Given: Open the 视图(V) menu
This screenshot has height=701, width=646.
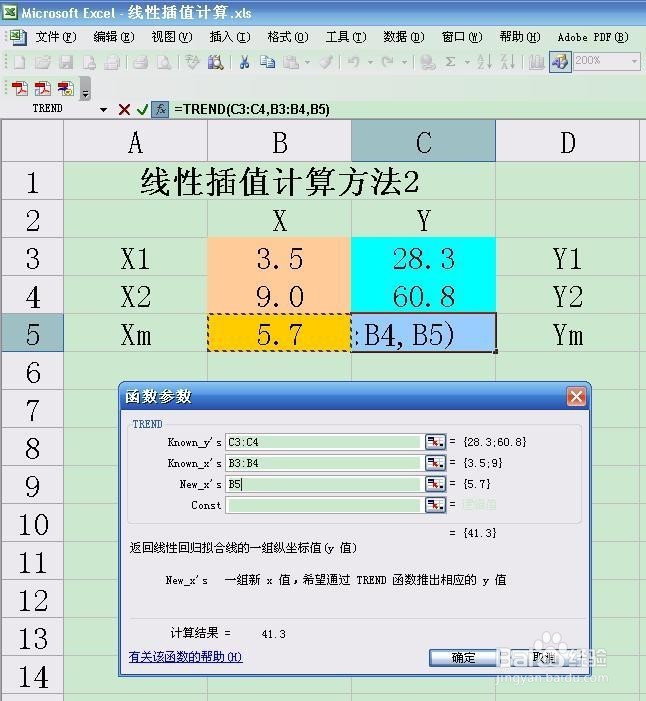Looking at the screenshot, I should point(172,37).
